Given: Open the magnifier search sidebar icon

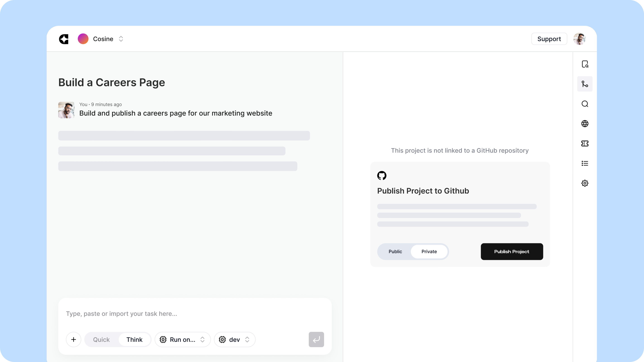Looking at the screenshot, I should 585,104.
